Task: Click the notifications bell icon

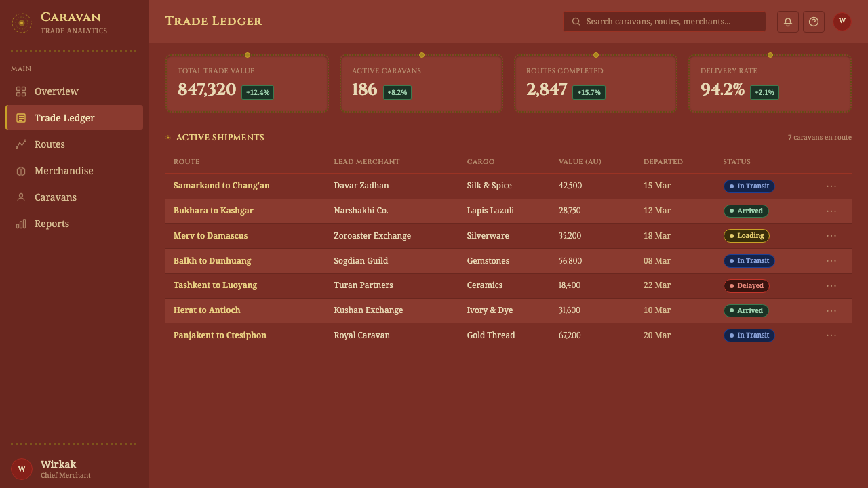Action: [788, 22]
